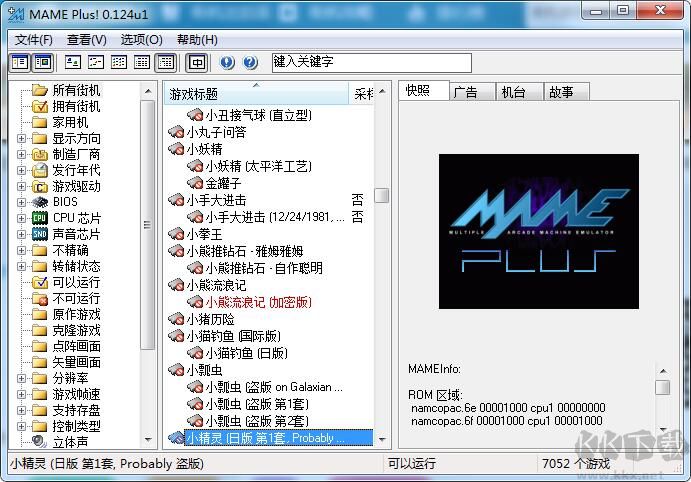Select the game 小熊推钻石 - 雅姆雅姆
The image size is (691, 482).
245,251
